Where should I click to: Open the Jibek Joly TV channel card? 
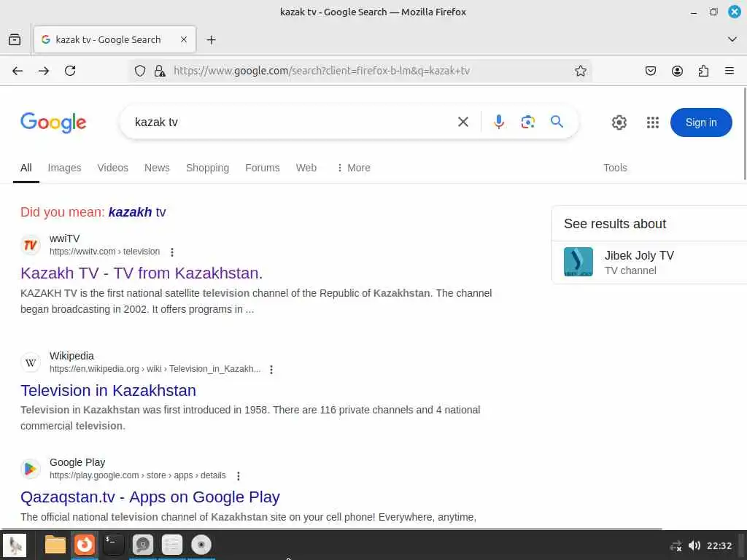point(649,262)
